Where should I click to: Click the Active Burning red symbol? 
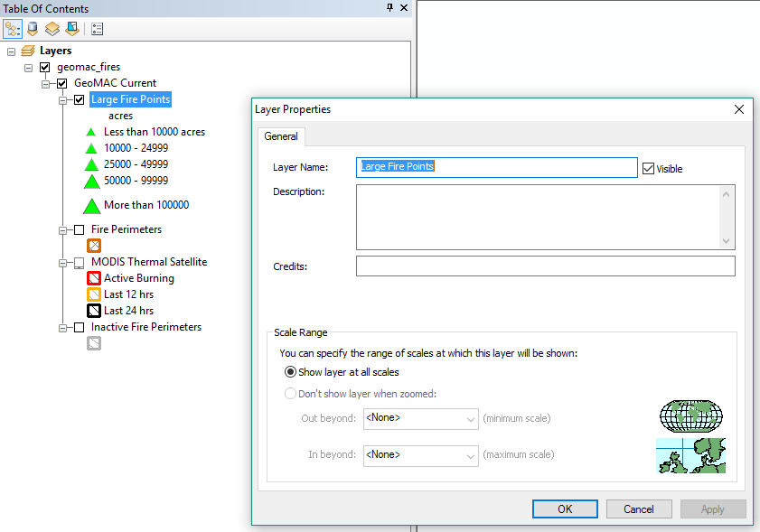pyautogui.click(x=93, y=278)
